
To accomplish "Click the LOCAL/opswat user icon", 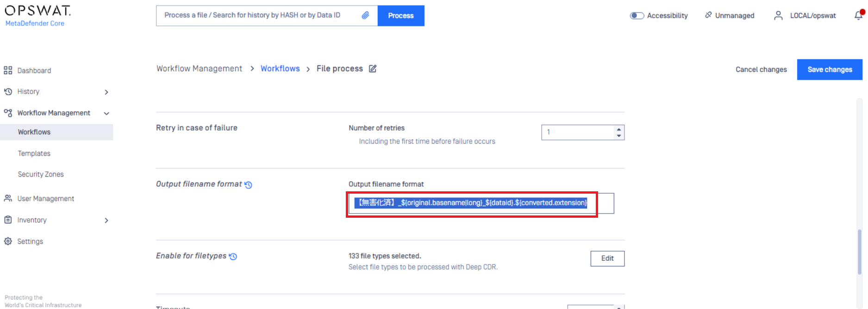I will tap(777, 15).
